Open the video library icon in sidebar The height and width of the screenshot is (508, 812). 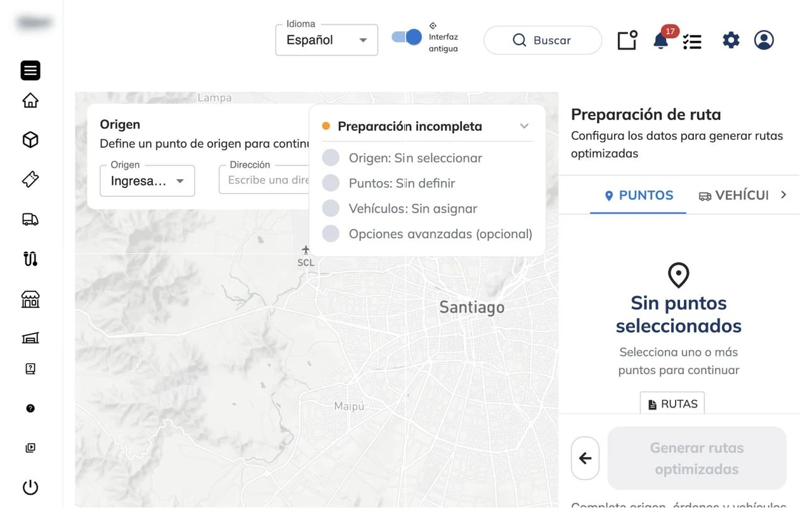(30, 448)
